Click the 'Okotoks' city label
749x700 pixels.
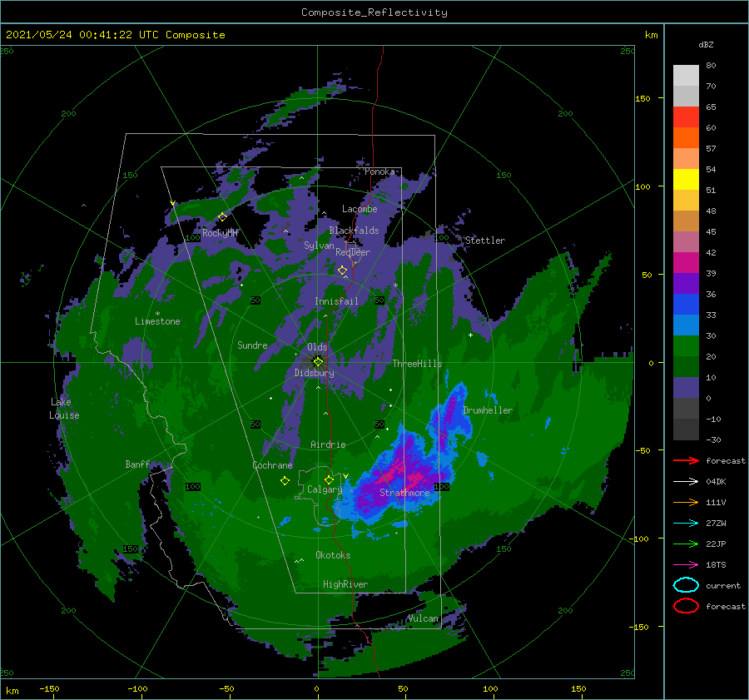coord(333,554)
